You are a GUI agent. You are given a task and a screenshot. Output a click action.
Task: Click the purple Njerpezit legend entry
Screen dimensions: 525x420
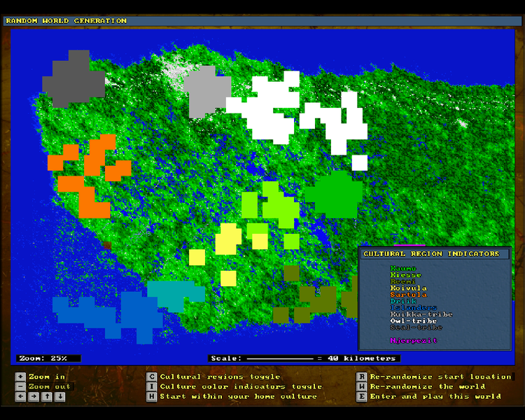pyautogui.click(x=413, y=340)
